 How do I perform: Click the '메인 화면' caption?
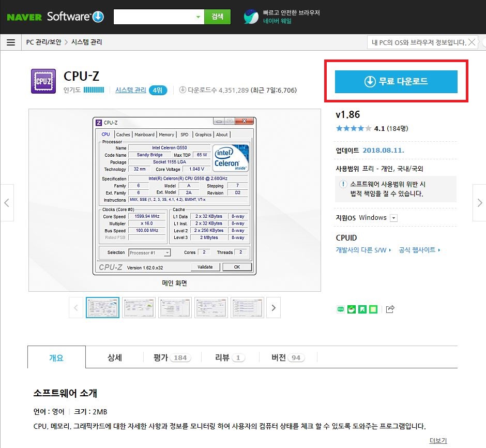pos(175,283)
